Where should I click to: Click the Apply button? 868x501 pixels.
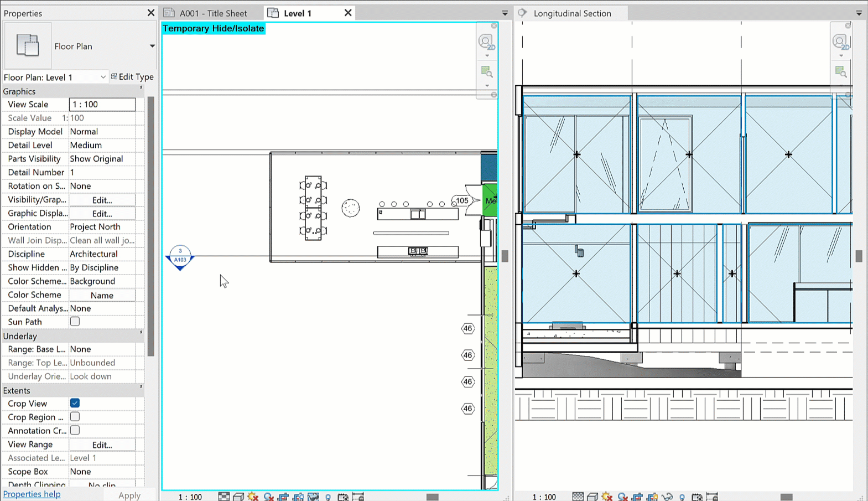(129, 495)
